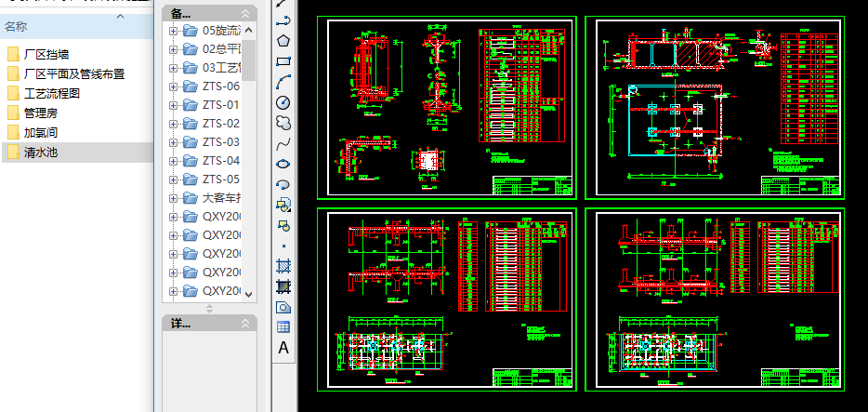868x412 pixels.
Task: Expand the 02总平 tree node
Action: coord(173,49)
